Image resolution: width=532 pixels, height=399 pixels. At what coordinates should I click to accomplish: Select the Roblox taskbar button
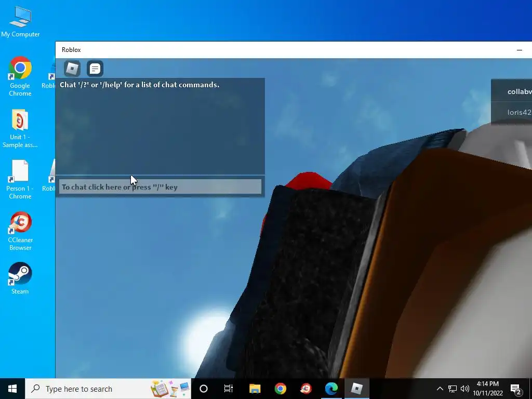[357, 389]
